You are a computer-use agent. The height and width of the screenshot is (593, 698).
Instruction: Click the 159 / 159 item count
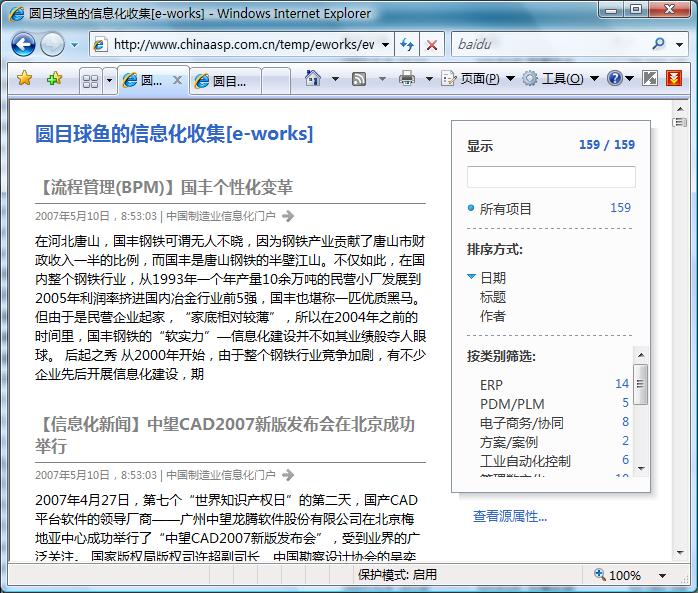pyautogui.click(x=607, y=145)
